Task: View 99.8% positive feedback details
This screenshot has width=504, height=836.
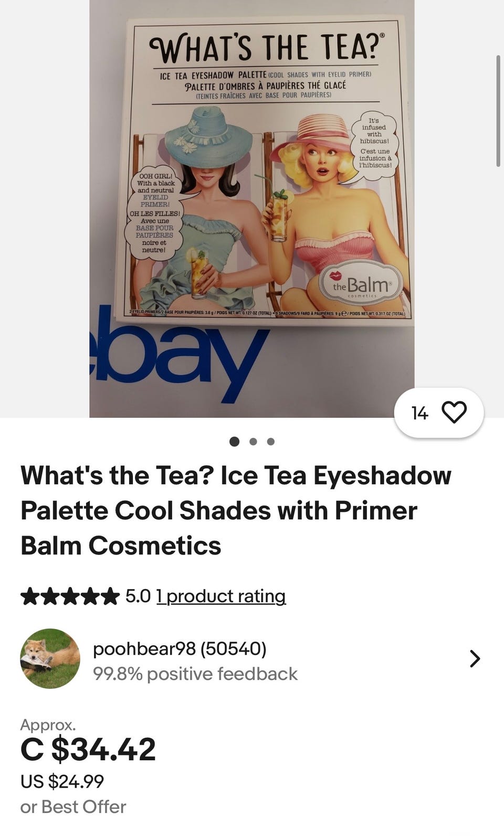Action: 195,674
